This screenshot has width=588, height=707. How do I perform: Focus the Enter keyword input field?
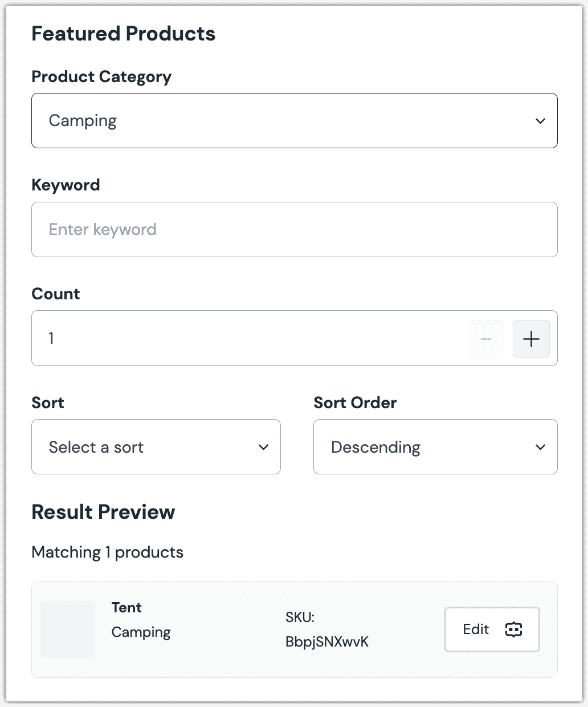(294, 230)
